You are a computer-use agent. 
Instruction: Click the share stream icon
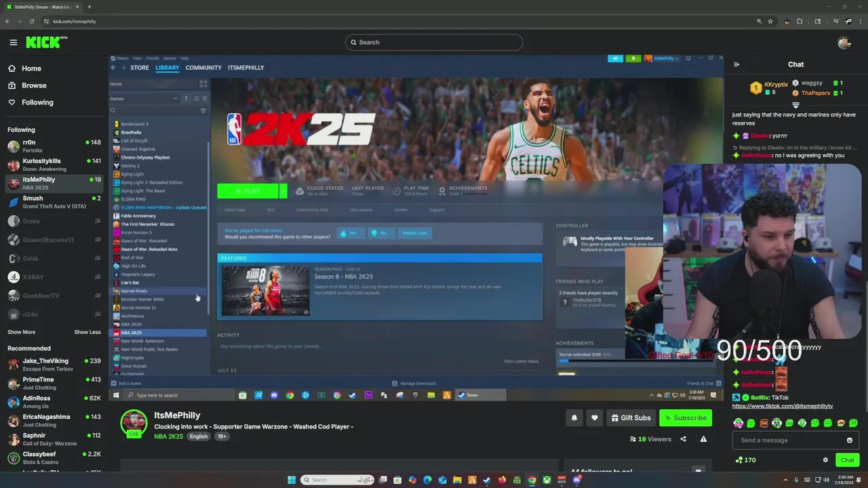pos(683,439)
